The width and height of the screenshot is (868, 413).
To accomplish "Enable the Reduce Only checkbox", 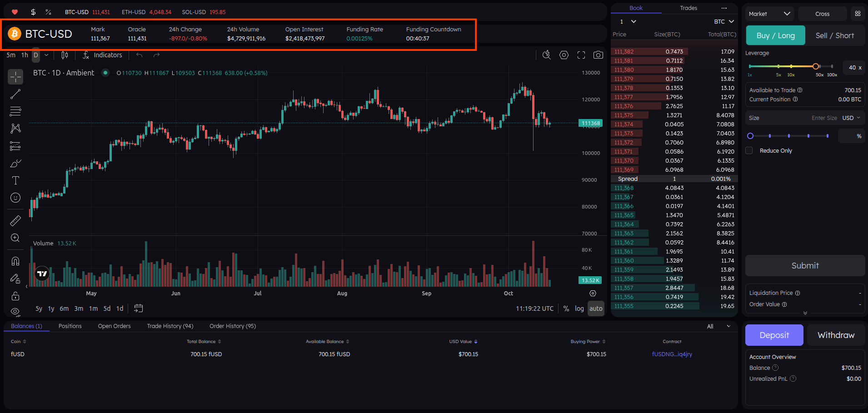I will point(749,150).
